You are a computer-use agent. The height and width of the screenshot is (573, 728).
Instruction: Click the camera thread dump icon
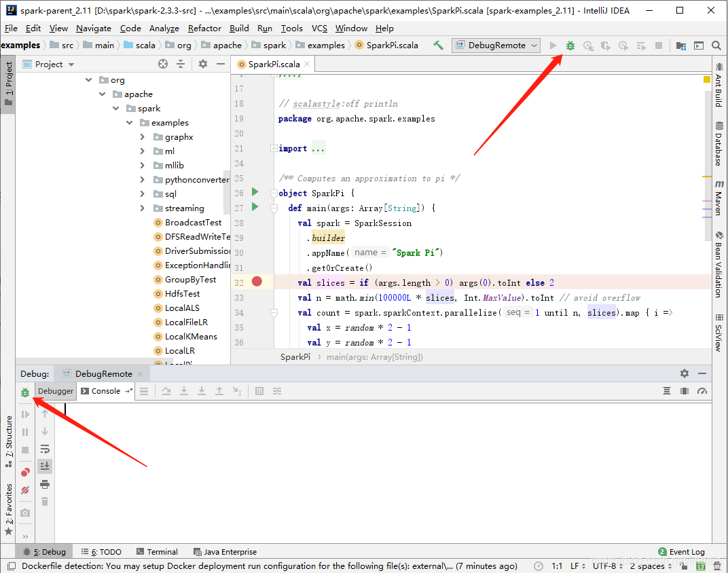25,513
